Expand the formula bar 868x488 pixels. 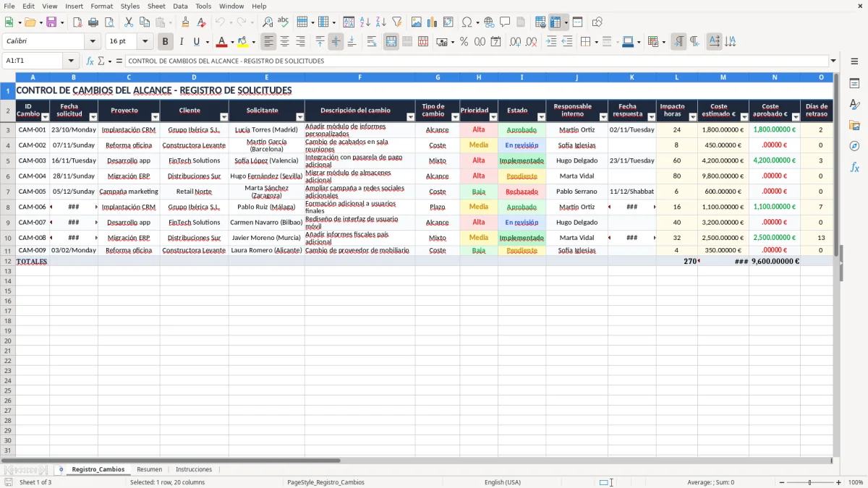coord(833,61)
